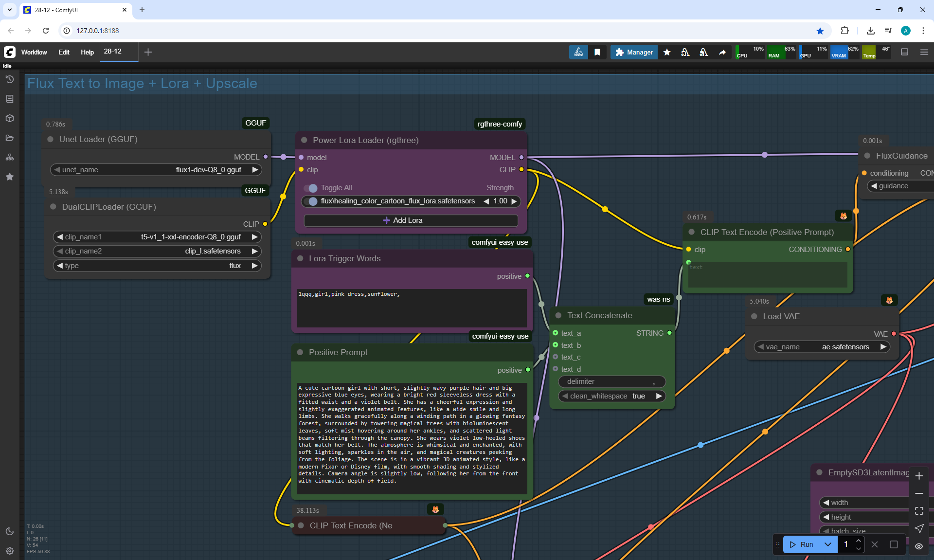Toggle dark theme moon icon
Viewport: 934px width, 560px height.
[x=9, y=531]
